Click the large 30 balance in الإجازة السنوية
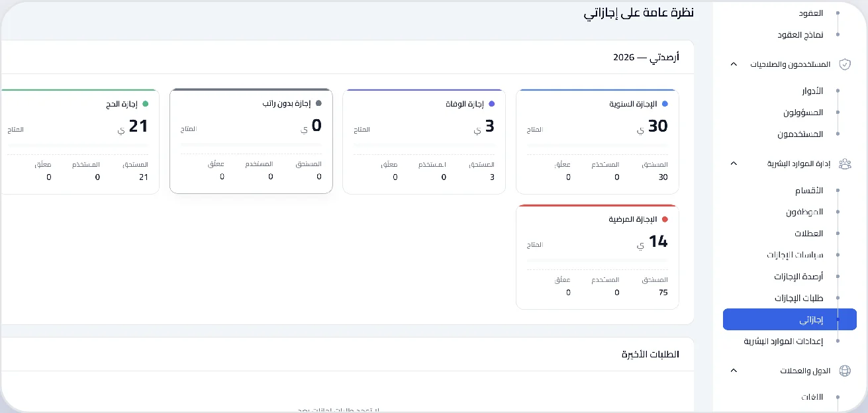868x413 pixels. [x=657, y=126]
